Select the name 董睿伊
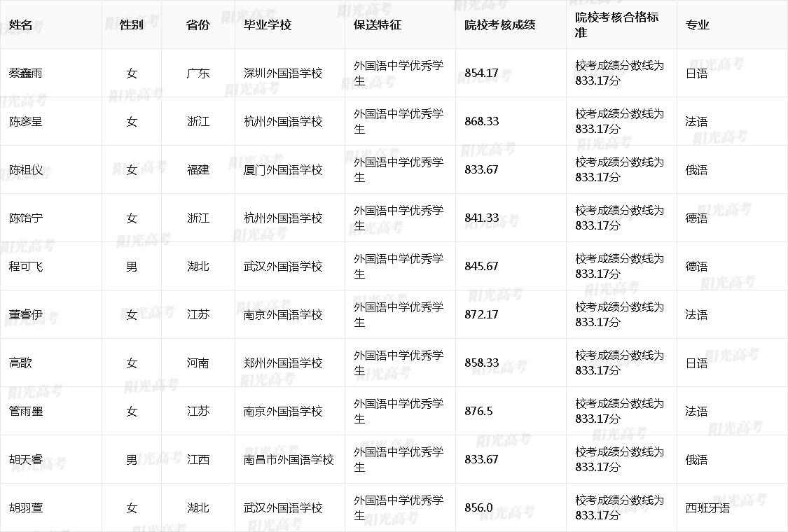The width and height of the screenshot is (788, 532). pos(26,314)
